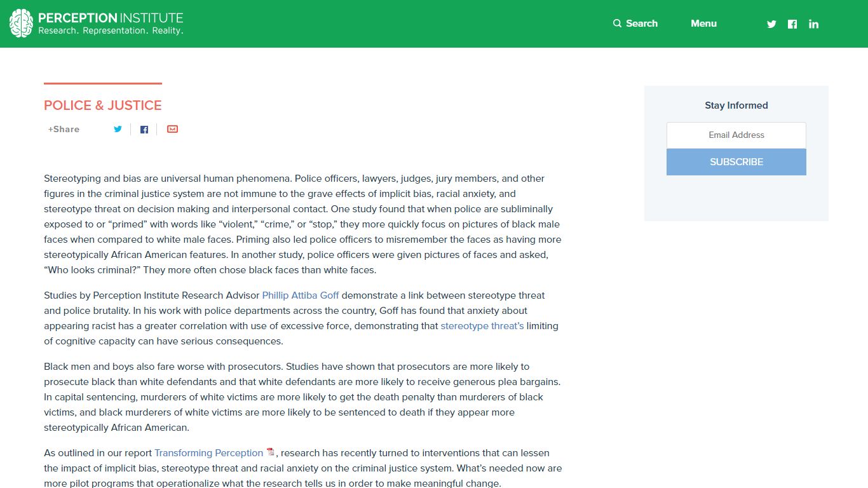Open the Transforming Perception report link
The image size is (868, 488).
point(208,453)
